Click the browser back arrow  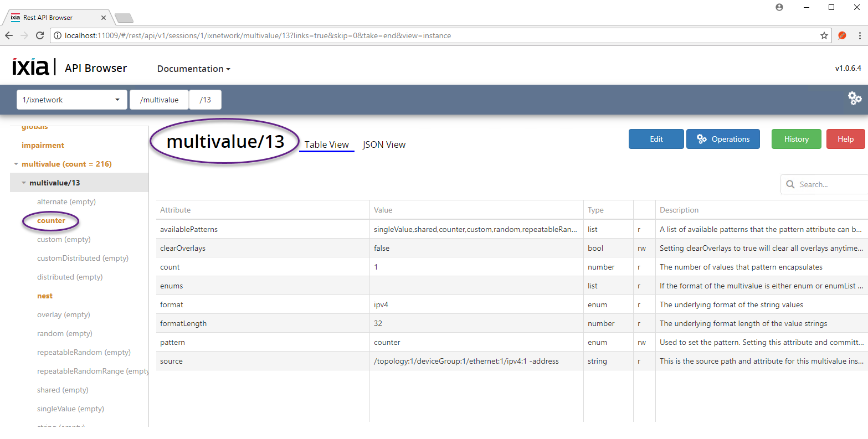[x=9, y=35]
